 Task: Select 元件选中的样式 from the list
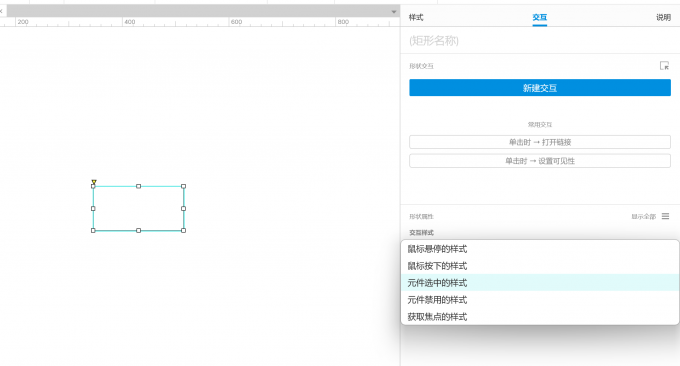[539, 283]
